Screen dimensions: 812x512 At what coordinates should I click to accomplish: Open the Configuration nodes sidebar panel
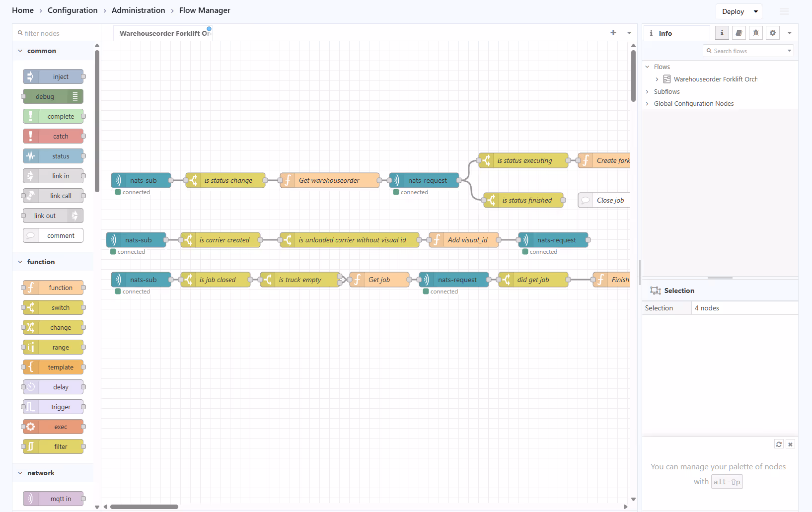point(772,33)
